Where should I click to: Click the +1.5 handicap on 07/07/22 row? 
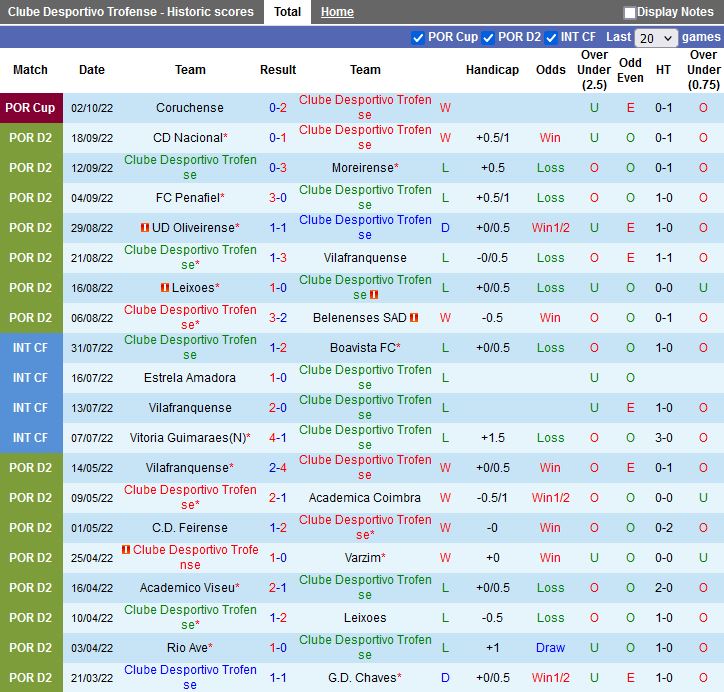click(x=492, y=438)
